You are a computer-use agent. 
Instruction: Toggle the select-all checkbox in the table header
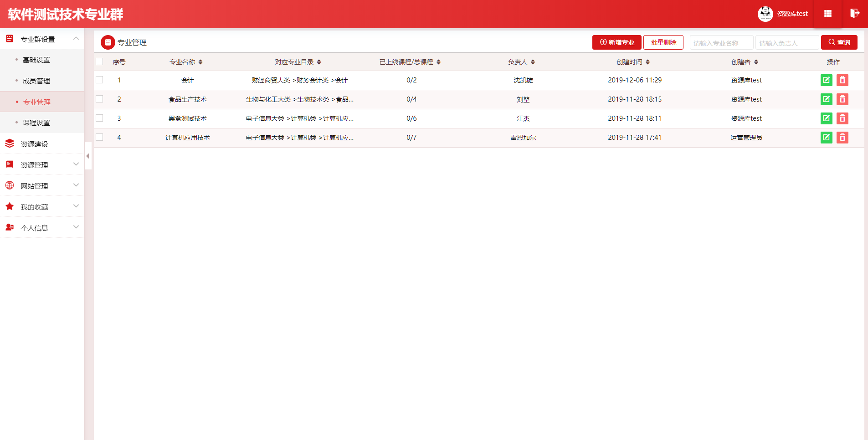click(99, 61)
